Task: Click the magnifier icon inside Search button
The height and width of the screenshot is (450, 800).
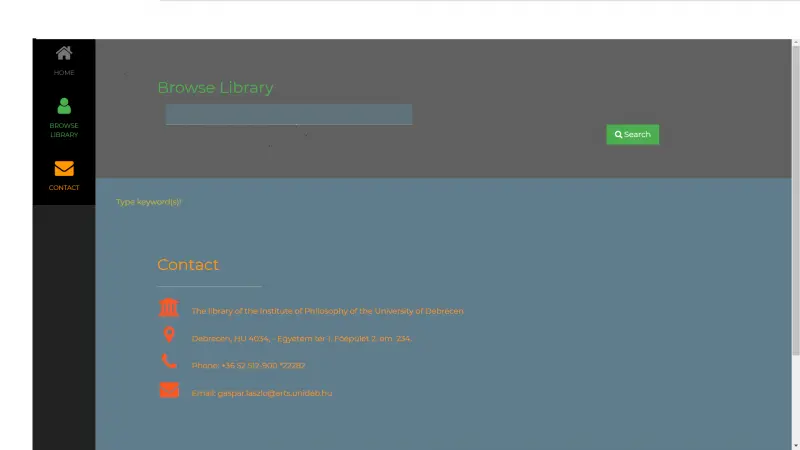Action: [x=619, y=135]
